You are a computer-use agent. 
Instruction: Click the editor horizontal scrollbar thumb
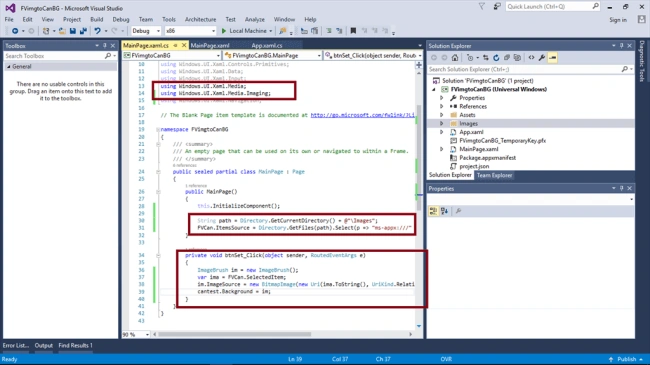pyautogui.click(x=235, y=334)
